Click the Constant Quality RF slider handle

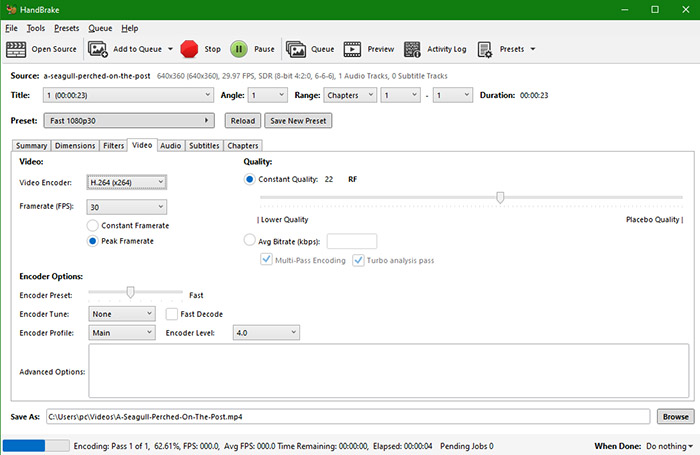[x=500, y=197]
